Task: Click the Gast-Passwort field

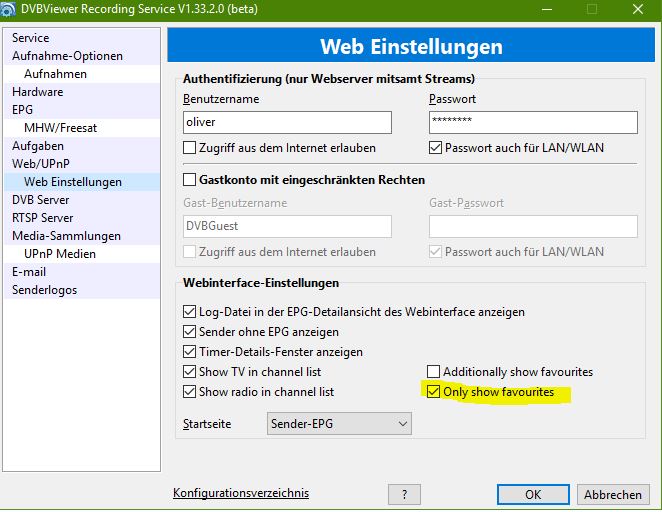Action: [533, 226]
